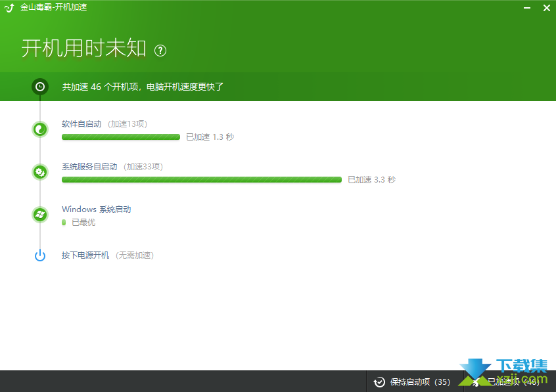Click the 按下电源开机 label
Screen dimensions: 556x392
pos(85,255)
